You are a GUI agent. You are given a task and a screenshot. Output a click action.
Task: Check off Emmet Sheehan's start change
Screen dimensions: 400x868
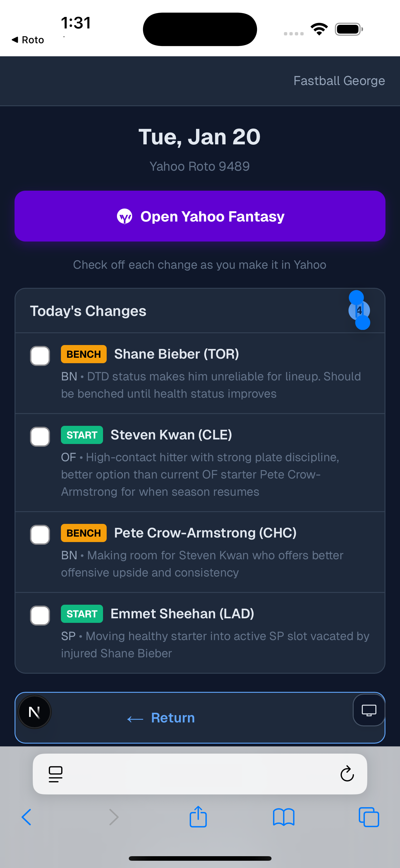tap(40, 615)
